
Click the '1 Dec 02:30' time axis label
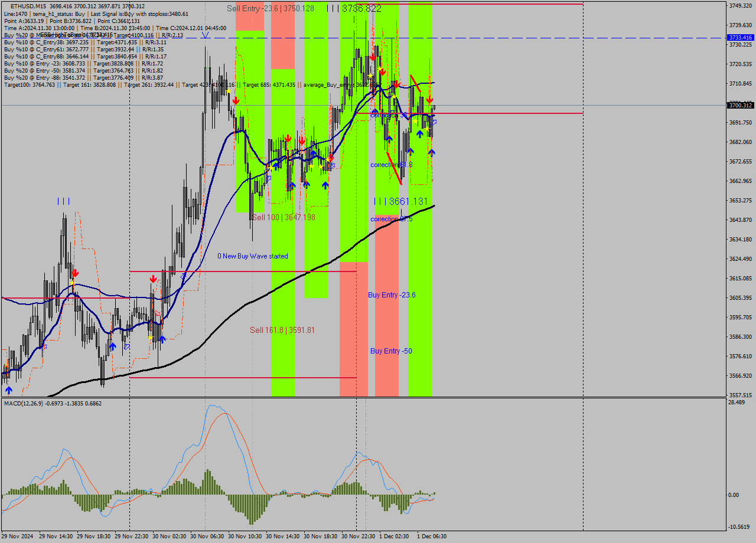click(394, 537)
